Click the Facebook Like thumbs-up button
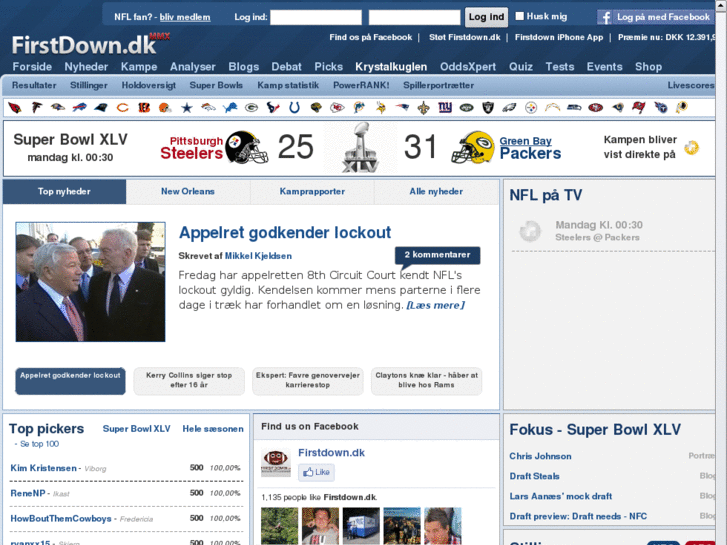The height and width of the screenshot is (545, 727). (316, 472)
